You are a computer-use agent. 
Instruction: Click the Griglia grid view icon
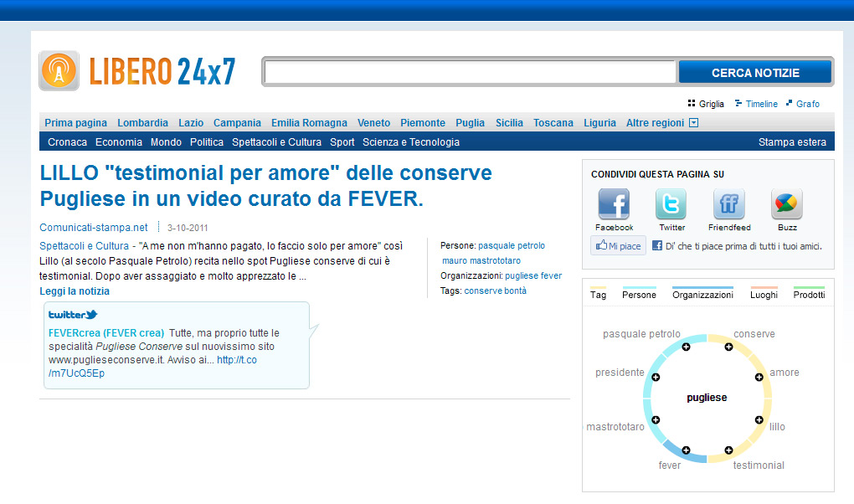point(692,103)
